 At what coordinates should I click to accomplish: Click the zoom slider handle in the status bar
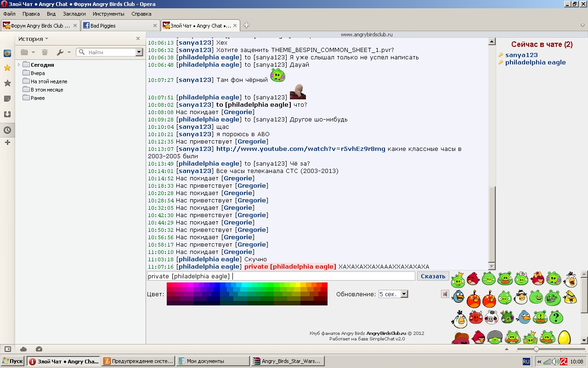[x=536, y=349]
